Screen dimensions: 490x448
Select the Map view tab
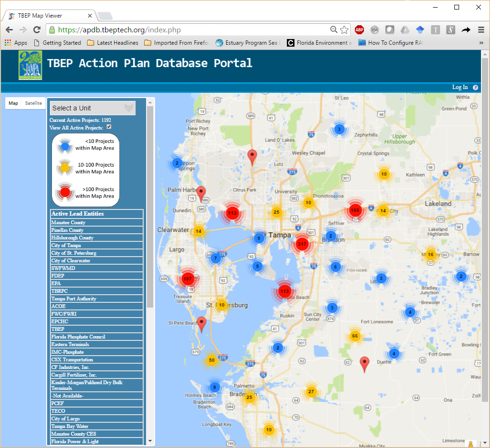click(13, 103)
